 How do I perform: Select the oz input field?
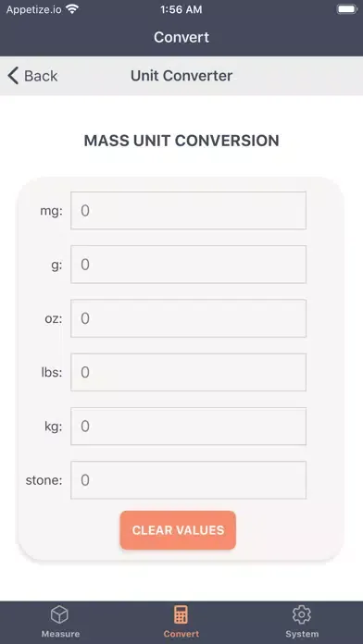coord(188,318)
